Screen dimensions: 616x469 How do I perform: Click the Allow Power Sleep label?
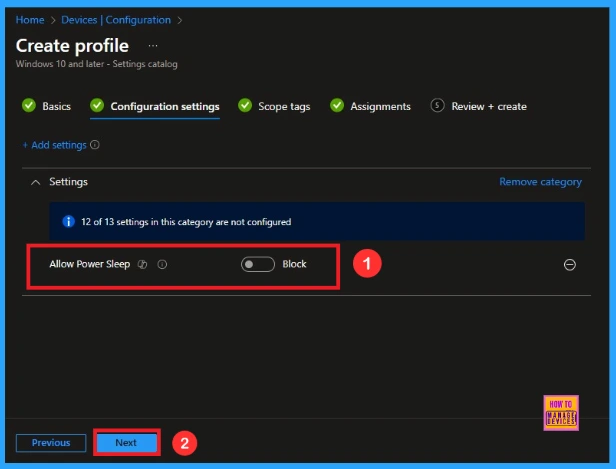(90, 264)
